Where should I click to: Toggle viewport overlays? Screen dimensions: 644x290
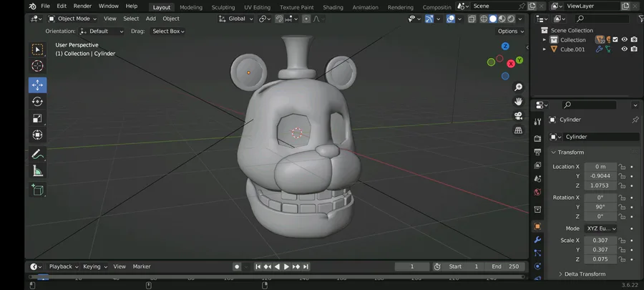pyautogui.click(x=451, y=19)
